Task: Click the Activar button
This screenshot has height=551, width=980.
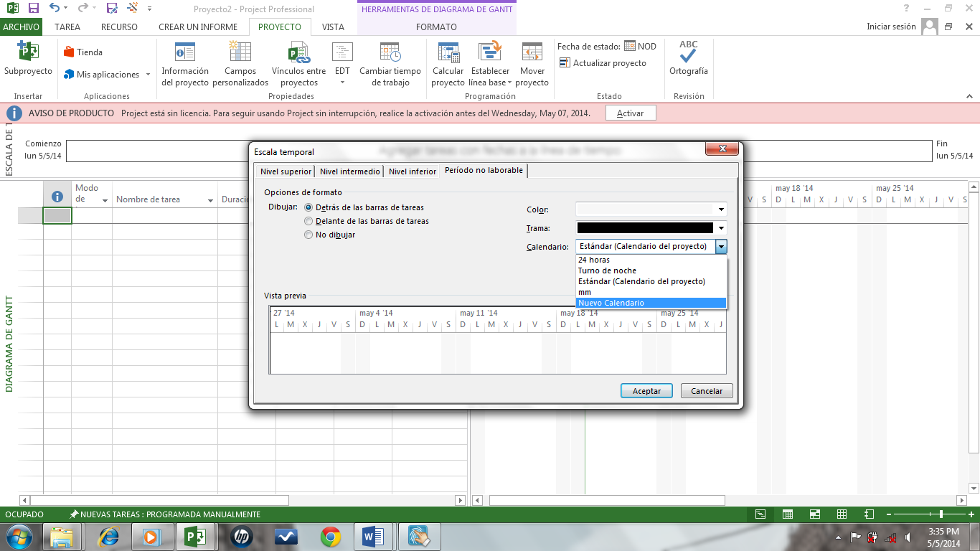Action: (x=631, y=113)
